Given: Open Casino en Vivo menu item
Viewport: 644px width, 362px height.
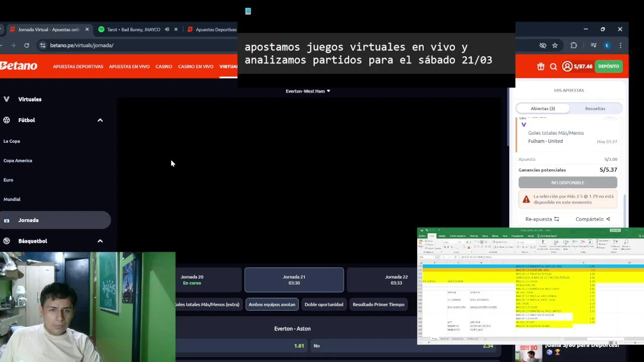Looking at the screenshot, I should point(196,66).
